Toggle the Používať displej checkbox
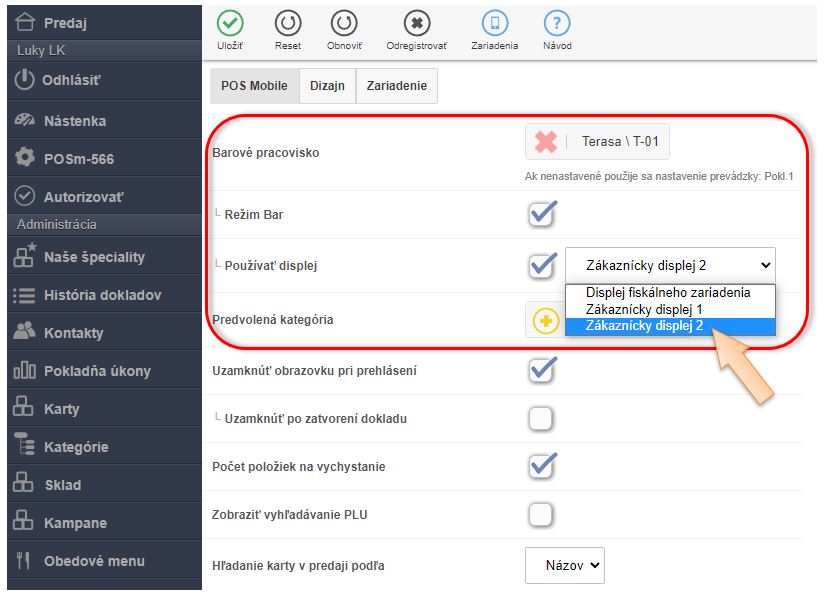The image size is (833, 596). tap(542, 265)
